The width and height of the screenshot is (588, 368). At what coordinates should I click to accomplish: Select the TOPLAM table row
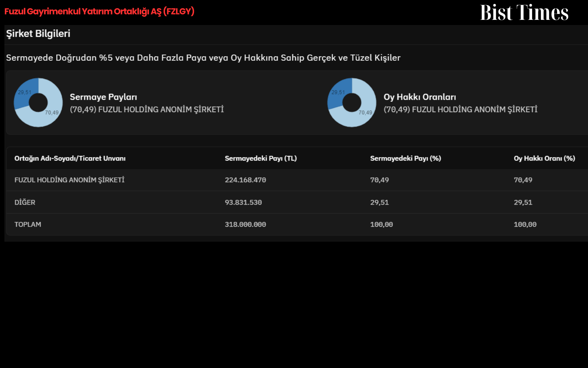297,224
